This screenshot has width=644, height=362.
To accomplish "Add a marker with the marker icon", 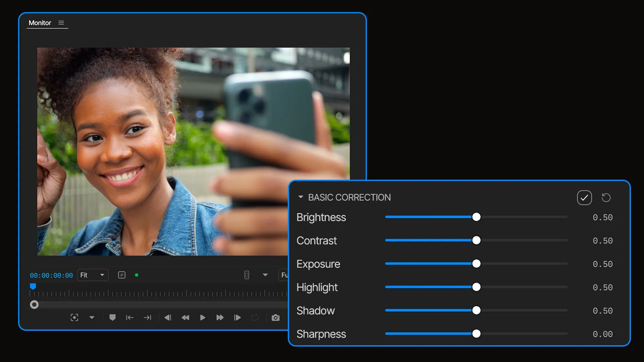I will [112, 317].
